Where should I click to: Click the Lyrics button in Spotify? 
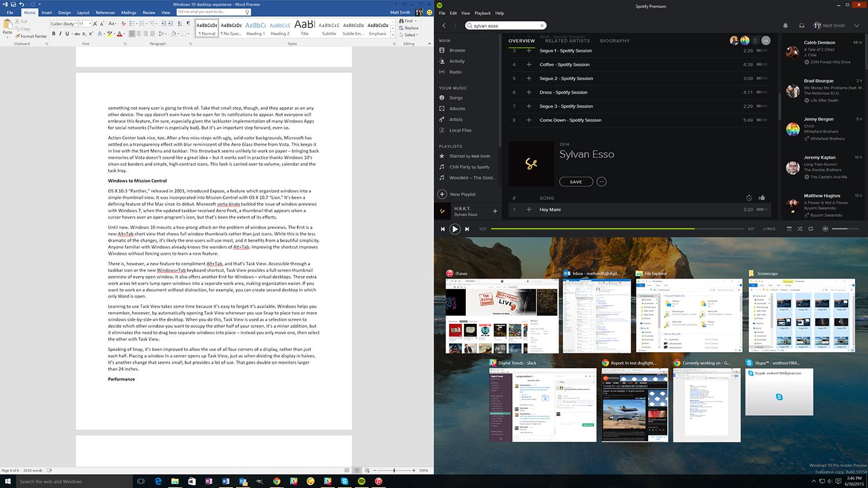(x=769, y=229)
